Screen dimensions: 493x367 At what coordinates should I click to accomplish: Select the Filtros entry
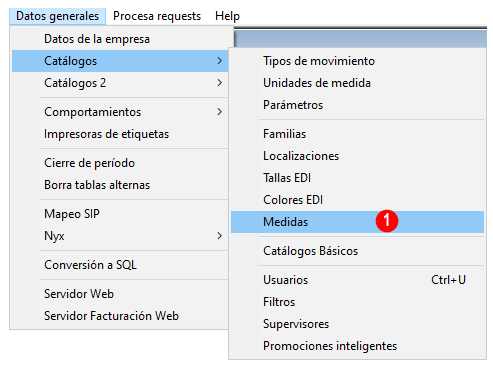point(357,302)
